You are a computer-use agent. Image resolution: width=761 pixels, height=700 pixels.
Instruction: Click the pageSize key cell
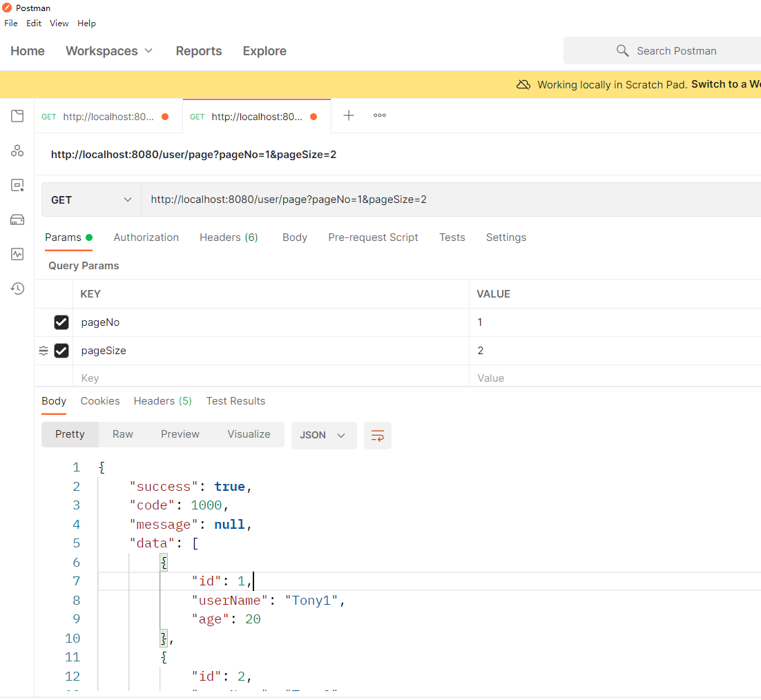pos(271,351)
